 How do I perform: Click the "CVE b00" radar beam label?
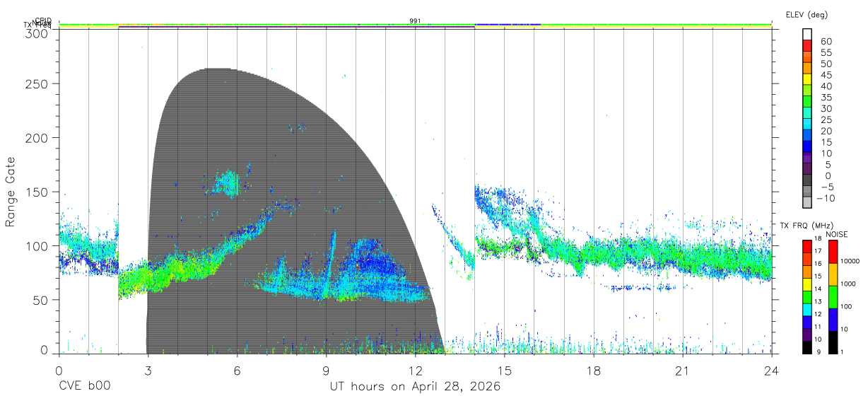pyautogui.click(x=84, y=387)
